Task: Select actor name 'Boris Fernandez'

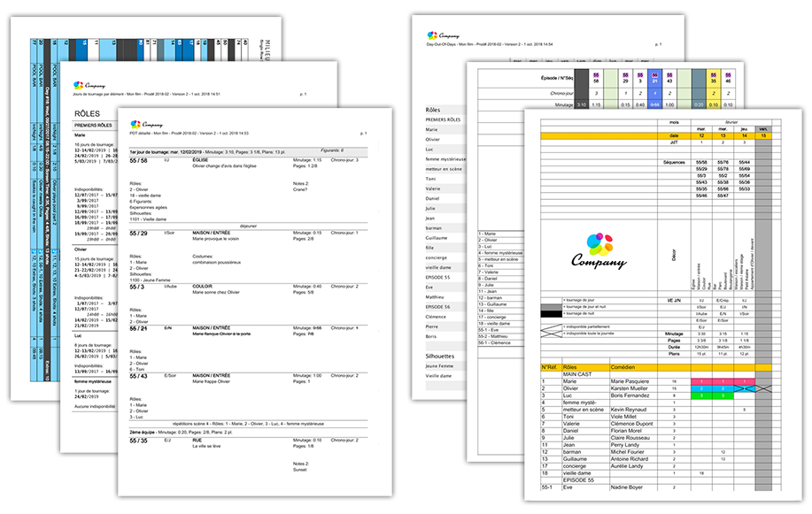Action: click(x=630, y=395)
